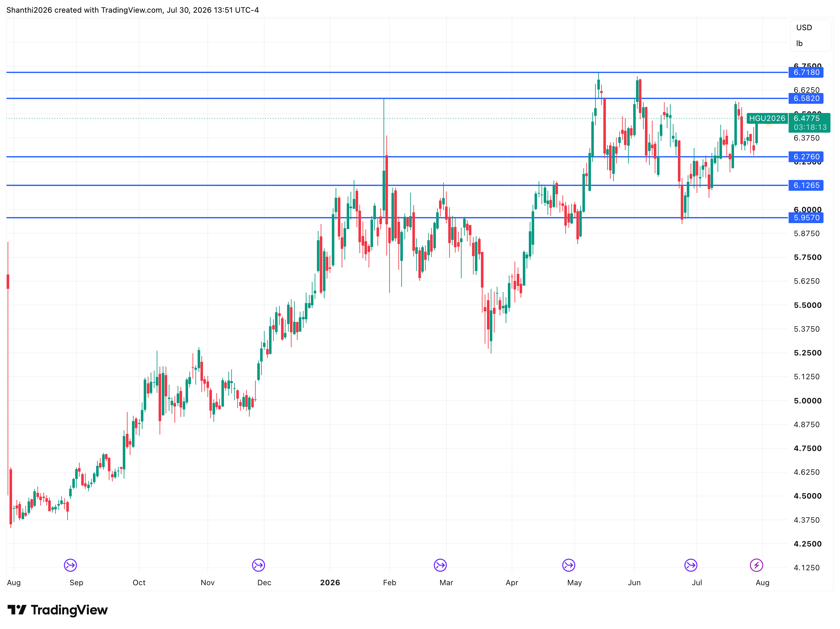Click the 4.2500 price axis label
Image resolution: width=840 pixels, height=629 pixels.
click(x=807, y=544)
